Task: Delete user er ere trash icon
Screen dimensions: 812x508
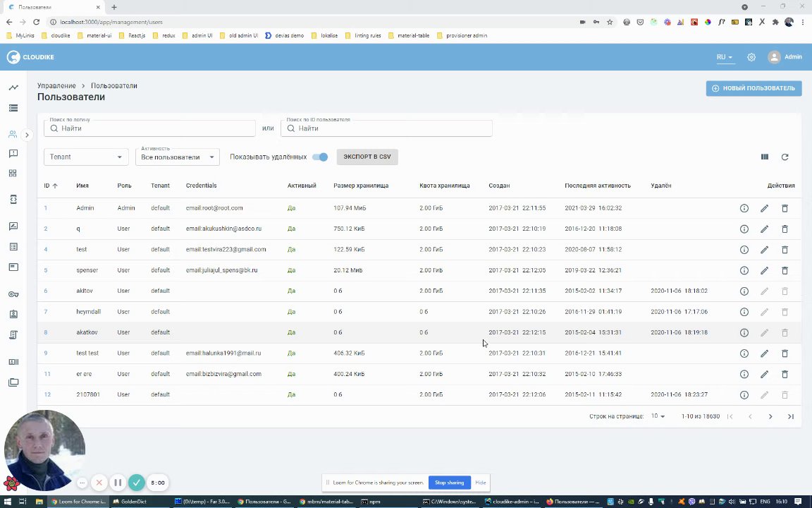Action: pos(785,374)
